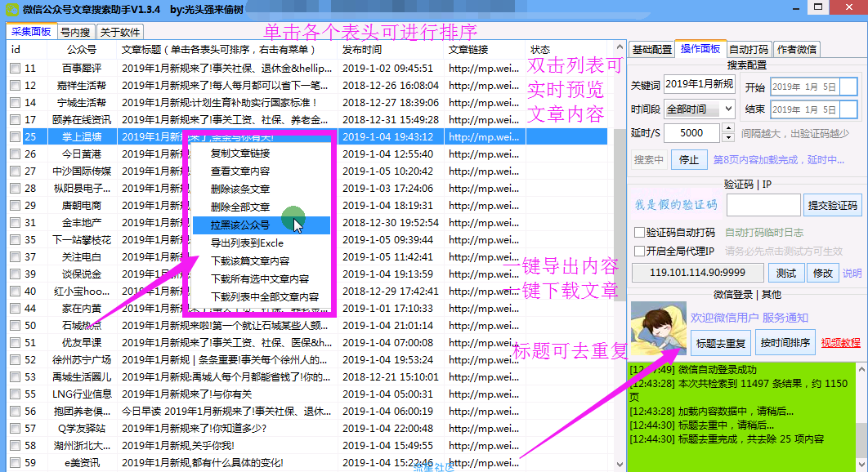Image resolution: width=868 pixels, height=472 pixels.
Task: Enable 开启全局代理IP checkbox
Action: 639,252
